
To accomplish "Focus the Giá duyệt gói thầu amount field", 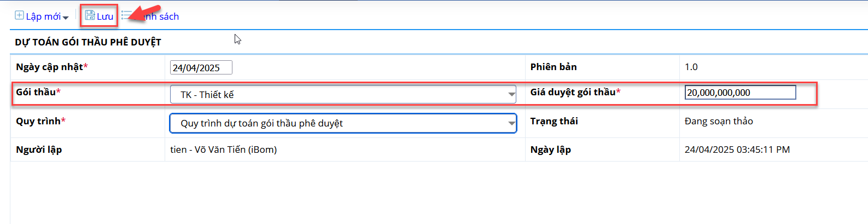I will tap(741, 93).
